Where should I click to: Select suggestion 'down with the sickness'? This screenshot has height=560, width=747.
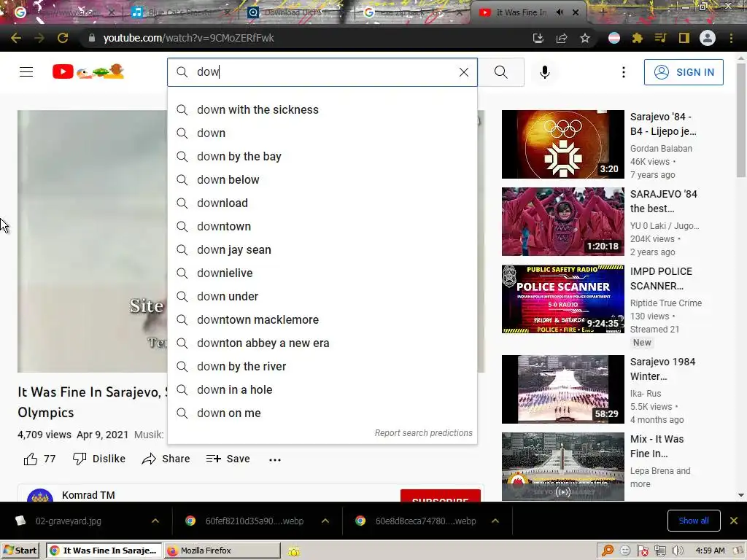tap(322, 109)
